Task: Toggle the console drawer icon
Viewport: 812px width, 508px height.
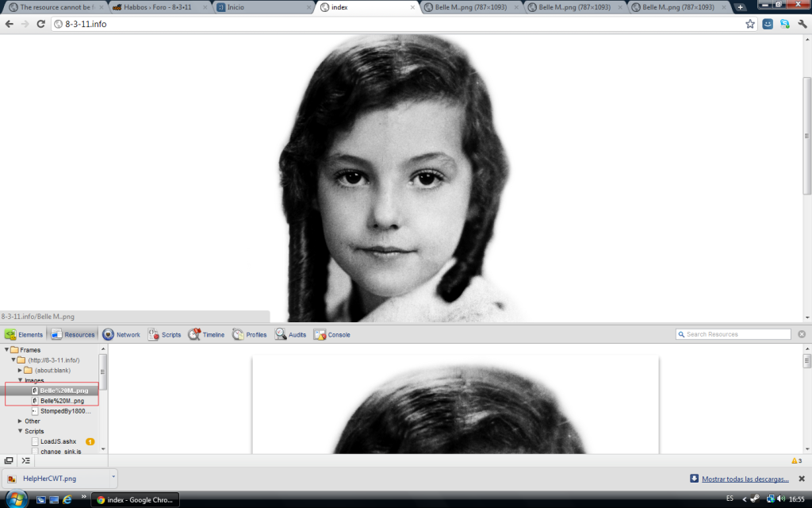Action: [26, 460]
